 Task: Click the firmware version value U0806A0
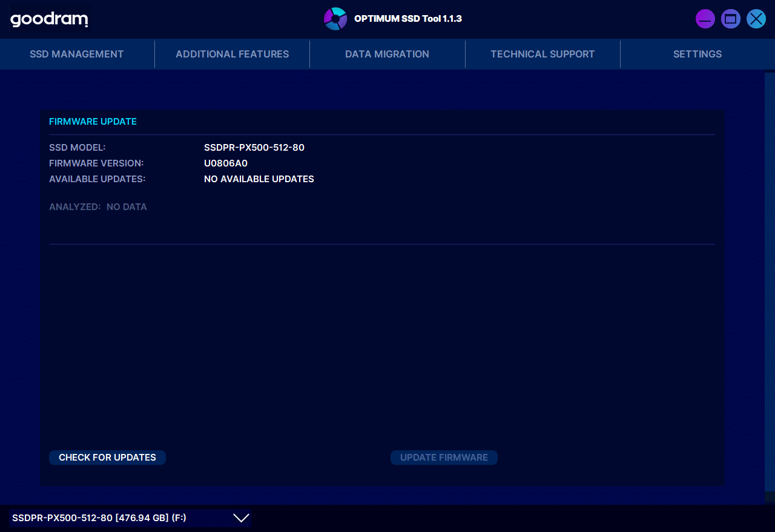tap(226, 163)
